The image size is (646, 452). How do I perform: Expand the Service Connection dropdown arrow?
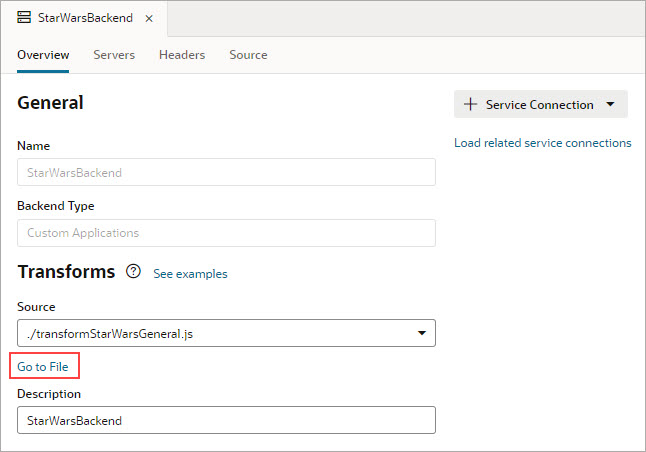[611, 105]
